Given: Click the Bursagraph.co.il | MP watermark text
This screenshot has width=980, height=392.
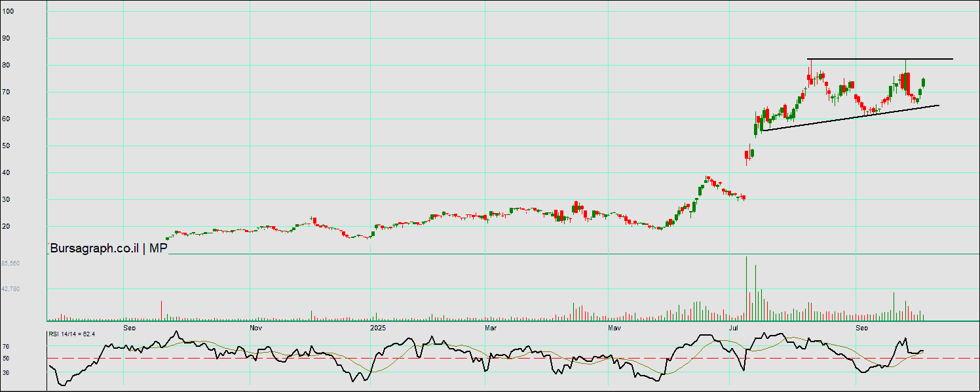Looking at the screenshot, I should click(x=109, y=248).
